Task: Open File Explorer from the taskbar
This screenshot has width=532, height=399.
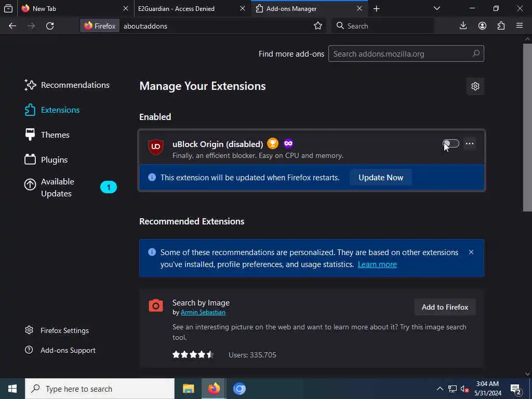Action: 188,389
